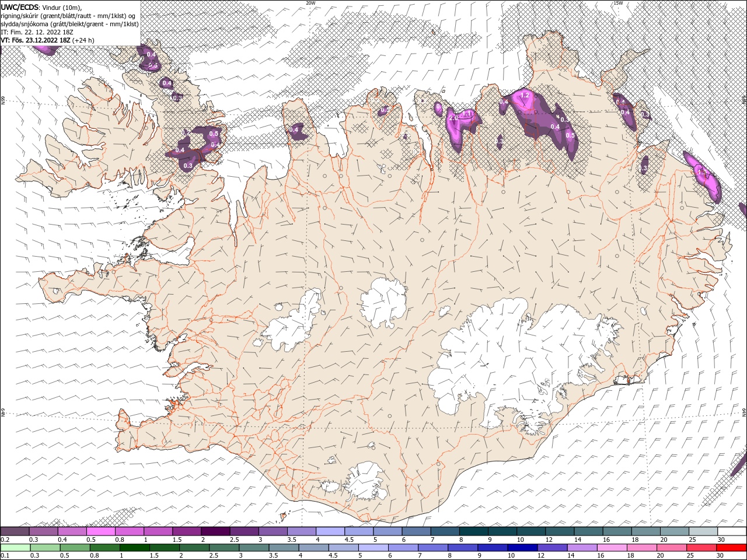The image size is (747, 560).
Task: Click the 'slydda/snjókoma' legend description line
Action: (69, 24)
